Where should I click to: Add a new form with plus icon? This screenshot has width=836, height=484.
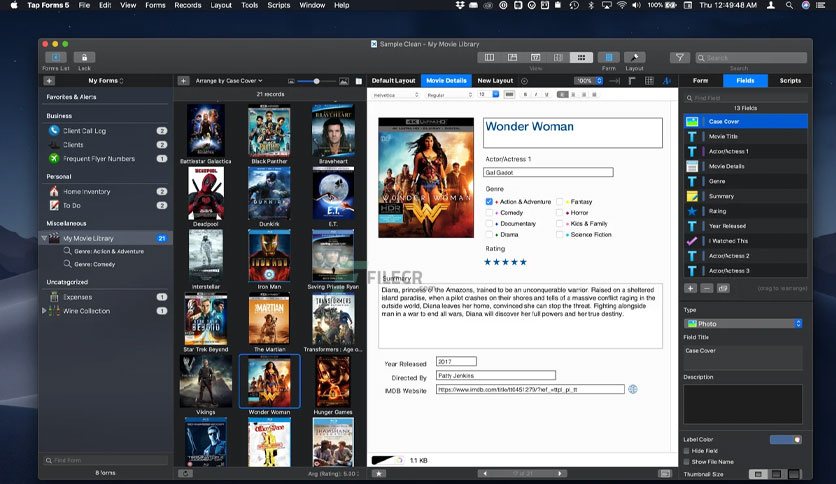[x=49, y=80]
